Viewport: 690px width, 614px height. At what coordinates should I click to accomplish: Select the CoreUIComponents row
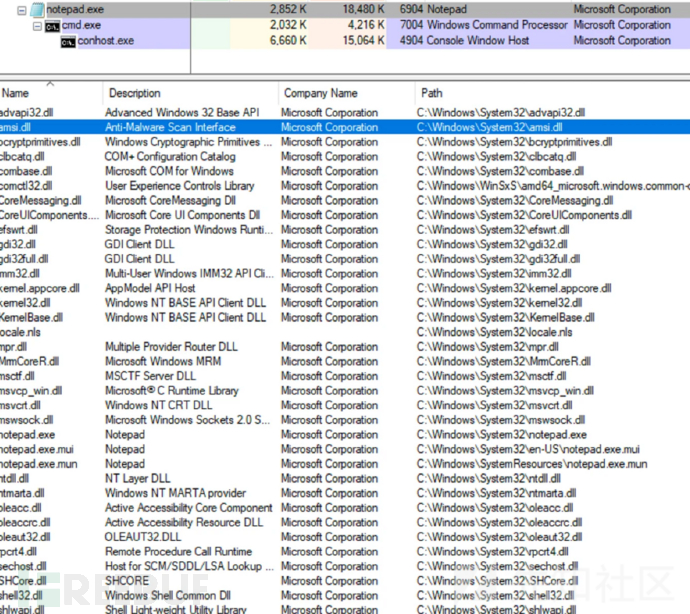(x=345, y=215)
